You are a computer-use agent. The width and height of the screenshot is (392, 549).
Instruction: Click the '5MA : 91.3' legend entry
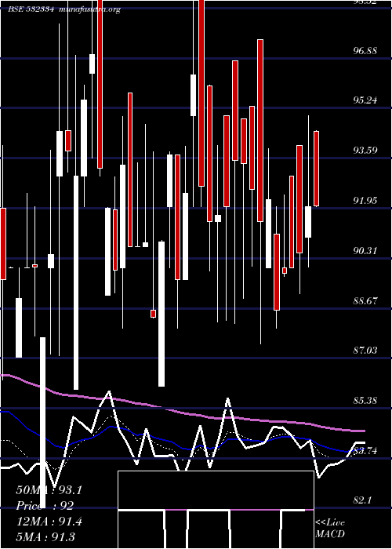click(x=45, y=537)
